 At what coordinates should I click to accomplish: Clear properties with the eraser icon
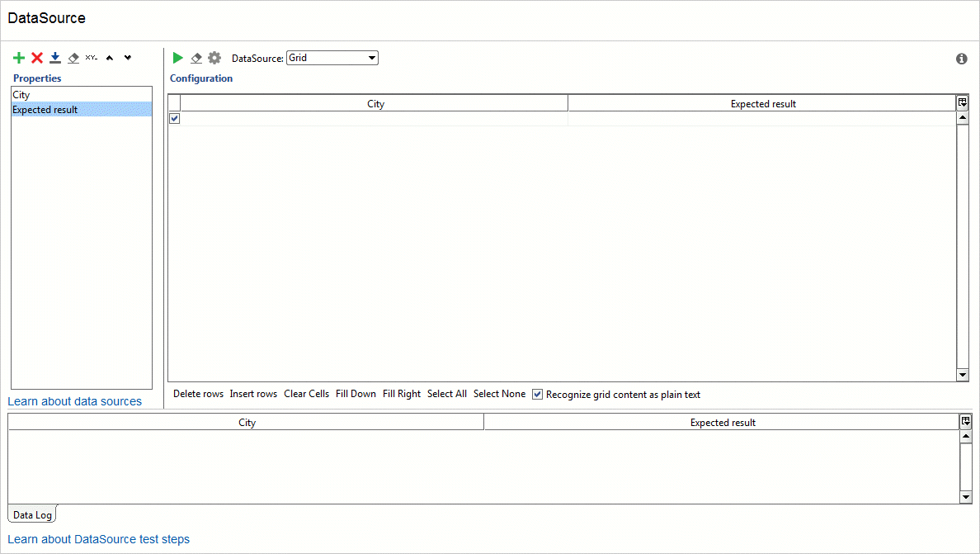(73, 58)
